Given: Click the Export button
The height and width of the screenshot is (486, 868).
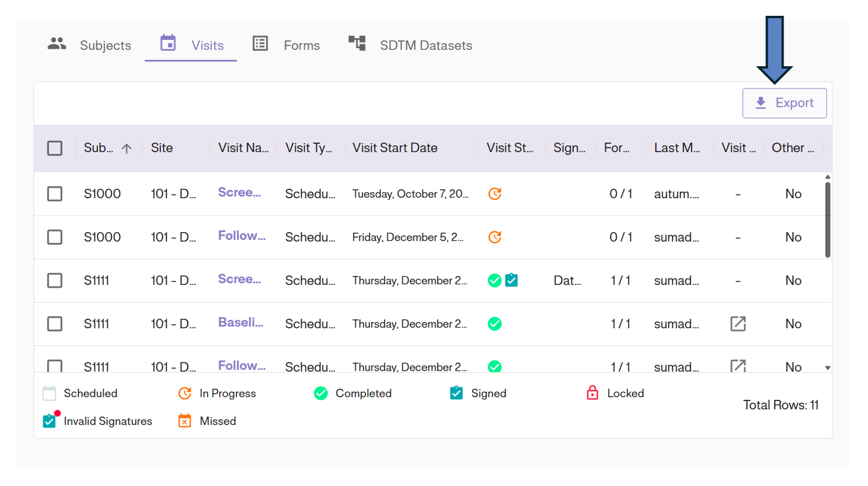Looking at the screenshot, I should 784,103.
